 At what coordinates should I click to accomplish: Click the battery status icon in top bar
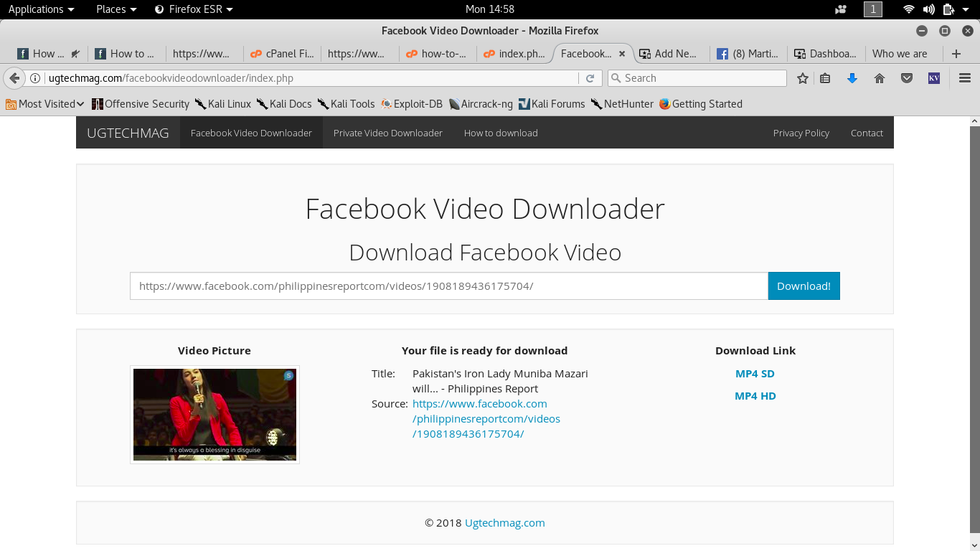(948, 9)
